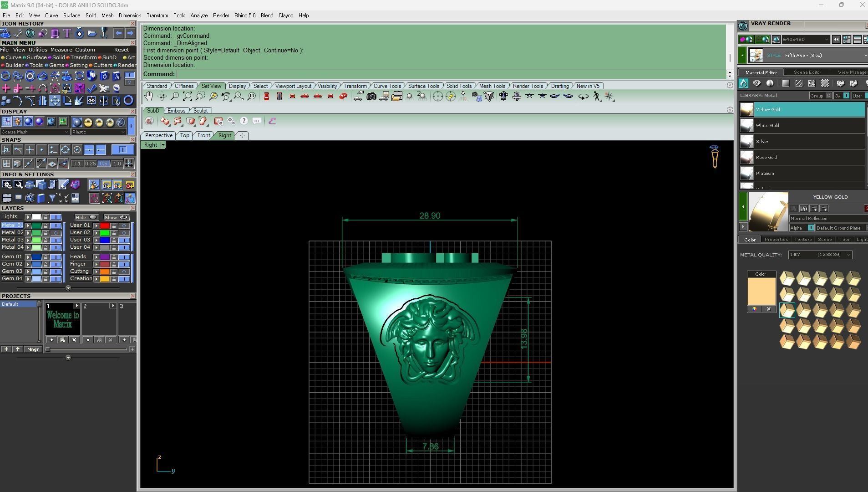Open the Metal Quality 14KY dropdown

(x=820, y=255)
